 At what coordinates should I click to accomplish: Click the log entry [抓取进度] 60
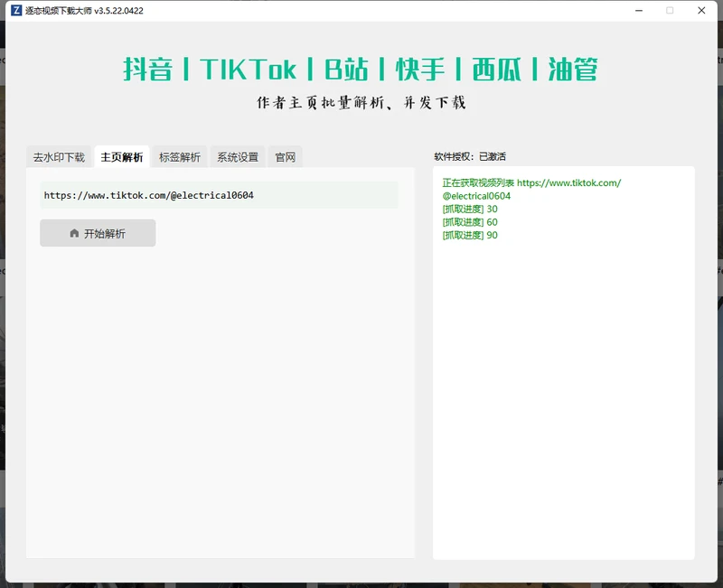tap(470, 222)
